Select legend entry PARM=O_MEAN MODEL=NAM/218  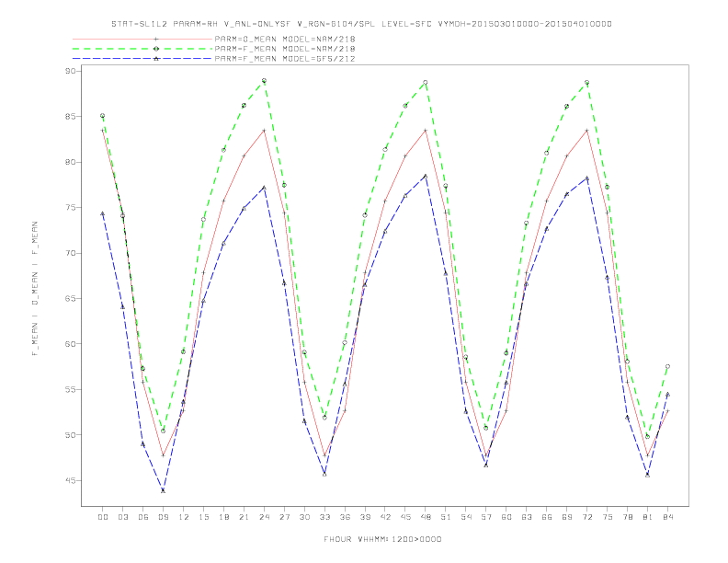tap(285, 39)
